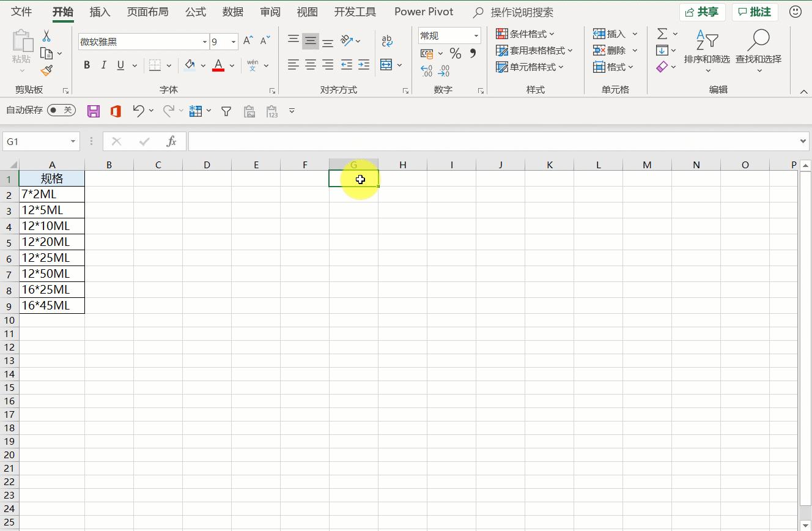This screenshot has width=812, height=531.
Task: Apply the comma style format
Action: pos(471,54)
